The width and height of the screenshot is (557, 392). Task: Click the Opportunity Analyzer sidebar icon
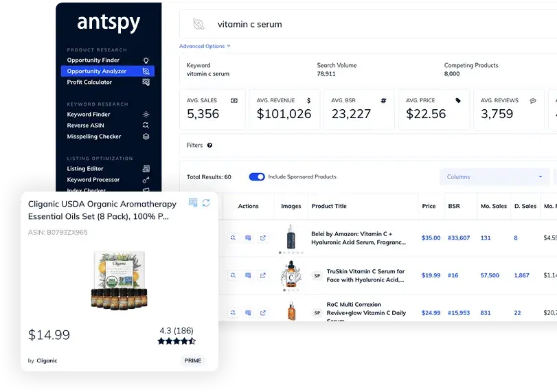click(146, 71)
